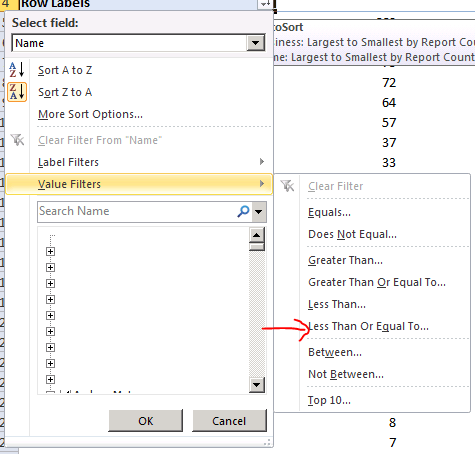Click the list scrollbar up arrow
The height and width of the screenshot is (454, 475).
pos(257,235)
